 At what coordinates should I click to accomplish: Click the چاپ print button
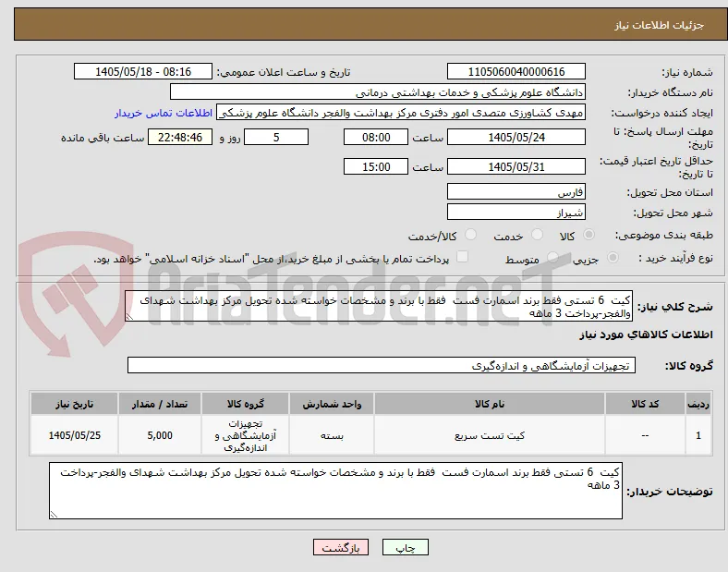coord(405,547)
